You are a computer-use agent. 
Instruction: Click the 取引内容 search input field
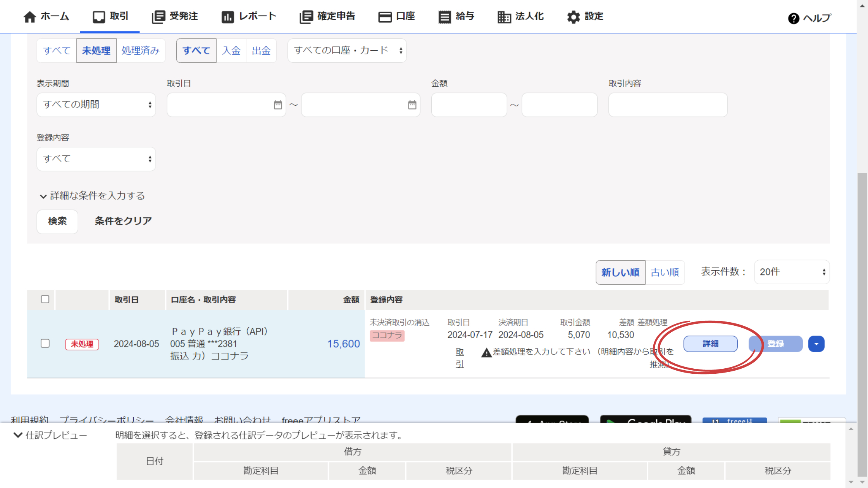[668, 105]
